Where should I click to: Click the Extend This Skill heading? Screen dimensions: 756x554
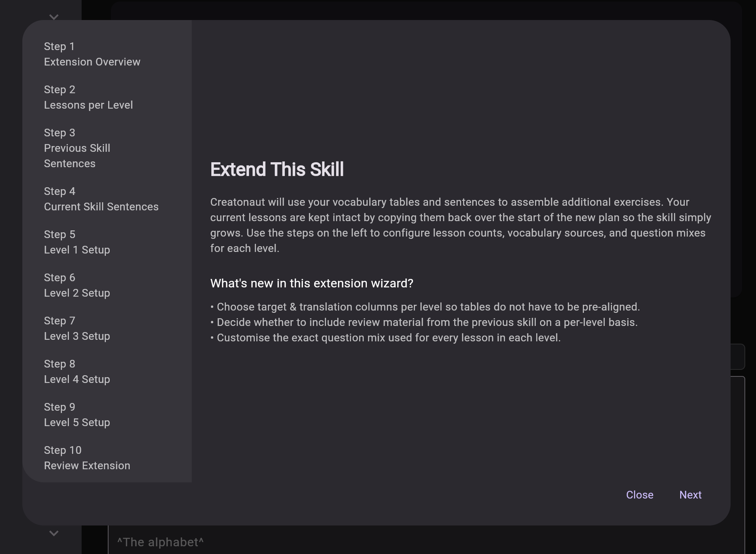[x=277, y=170]
